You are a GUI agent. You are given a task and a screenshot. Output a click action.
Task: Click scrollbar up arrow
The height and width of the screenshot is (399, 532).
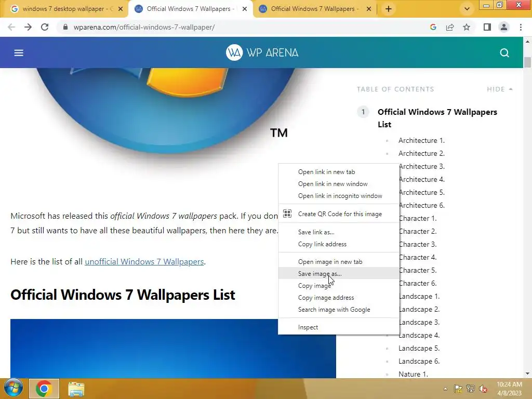tap(527, 42)
